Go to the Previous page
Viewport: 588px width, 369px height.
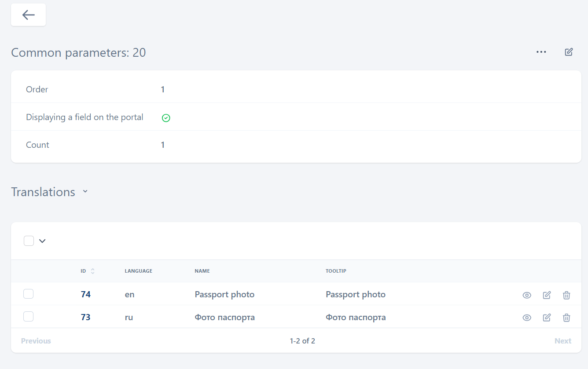tap(36, 341)
